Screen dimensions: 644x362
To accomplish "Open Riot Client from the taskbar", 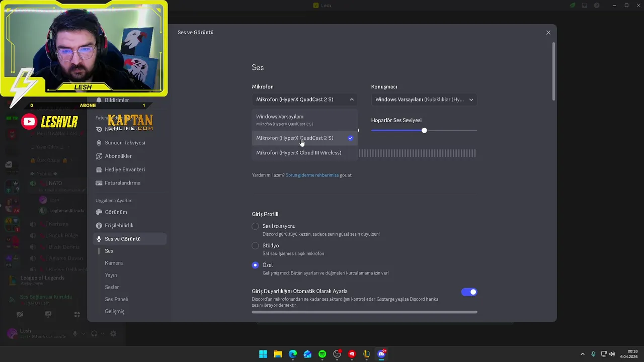I will [352, 354].
